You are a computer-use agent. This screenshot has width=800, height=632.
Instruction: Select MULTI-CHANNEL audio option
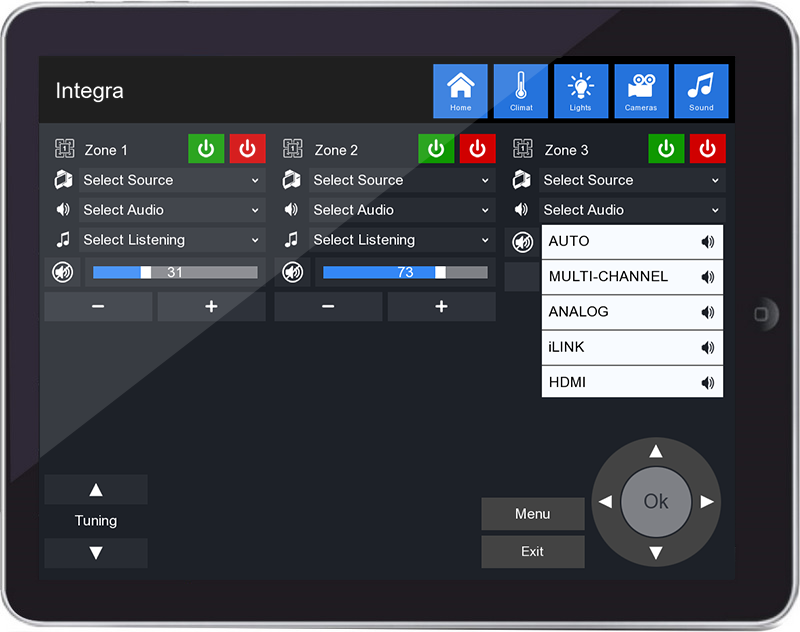point(632,277)
